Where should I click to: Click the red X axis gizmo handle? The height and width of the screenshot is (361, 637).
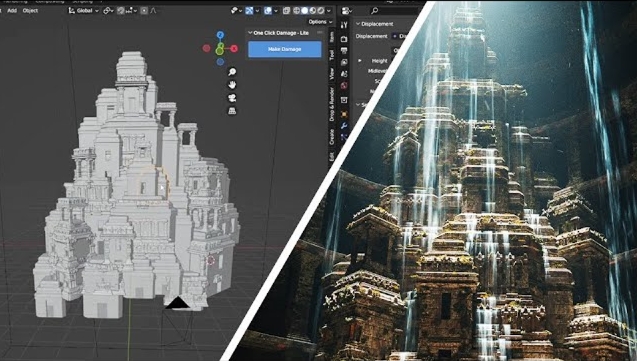[234, 48]
